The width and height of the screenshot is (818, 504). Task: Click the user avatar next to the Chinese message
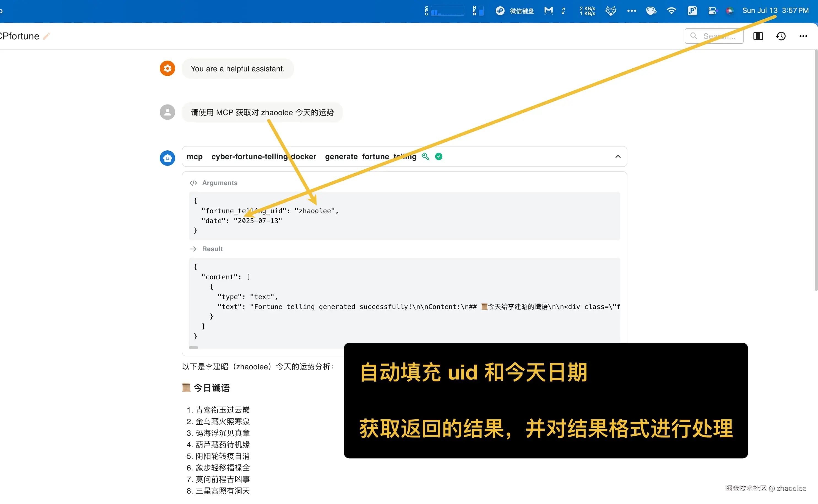[x=167, y=112]
